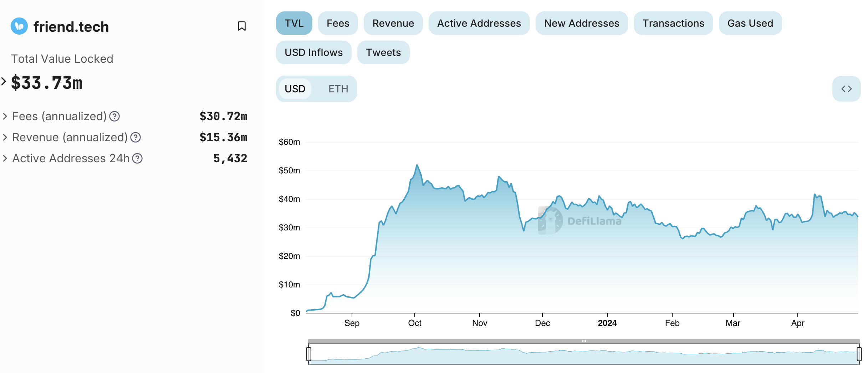Select the TVL chart tab
The image size is (868, 373).
point(294,23)
